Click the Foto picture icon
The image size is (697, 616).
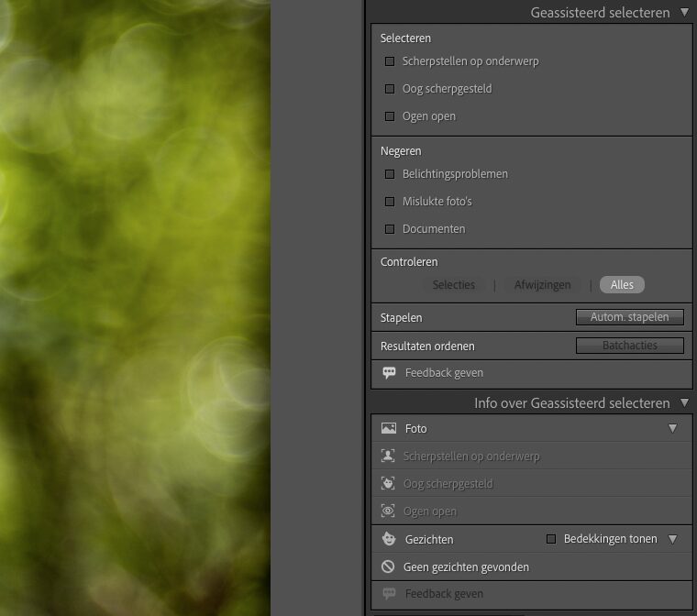click(x=389, y=428)
